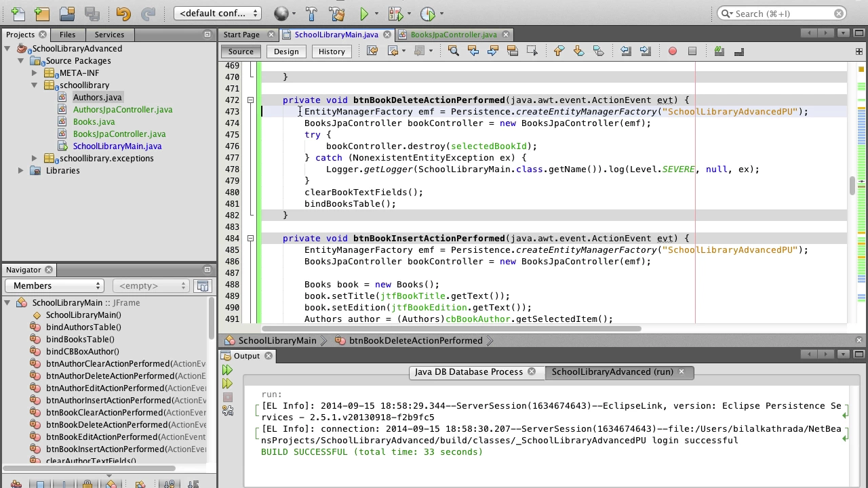
Task: Click the Clean and Build broom icon
Action: [336, 14]
